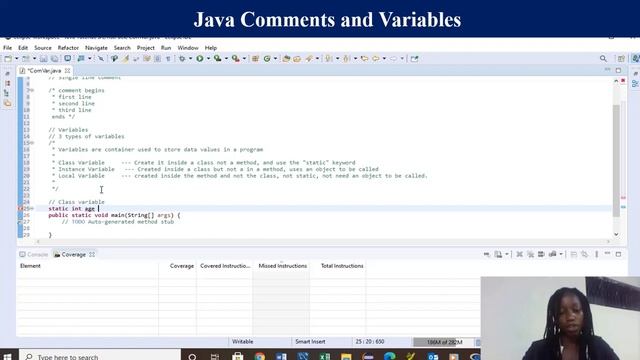Click the Coverage run icon
The height and width of the screenshot is (360, 640).
pos(218,59)
